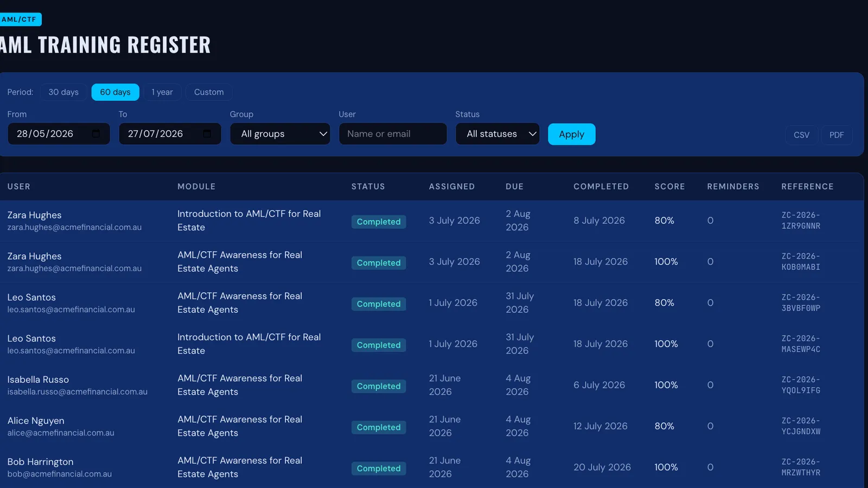The height and width of the screenshot is (488, 868).
Task: Open the All groups dropdown
Action: (280, 134)
